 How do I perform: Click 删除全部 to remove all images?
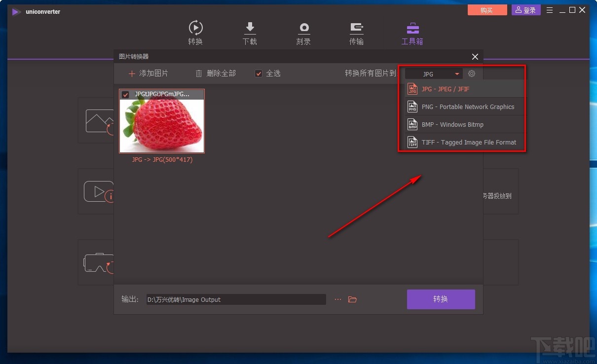tap(216, 73)
